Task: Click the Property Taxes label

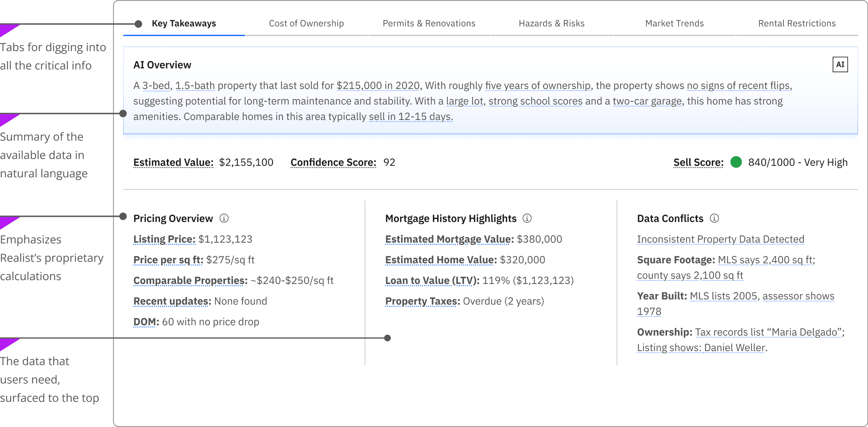Action: click(422, 301)
